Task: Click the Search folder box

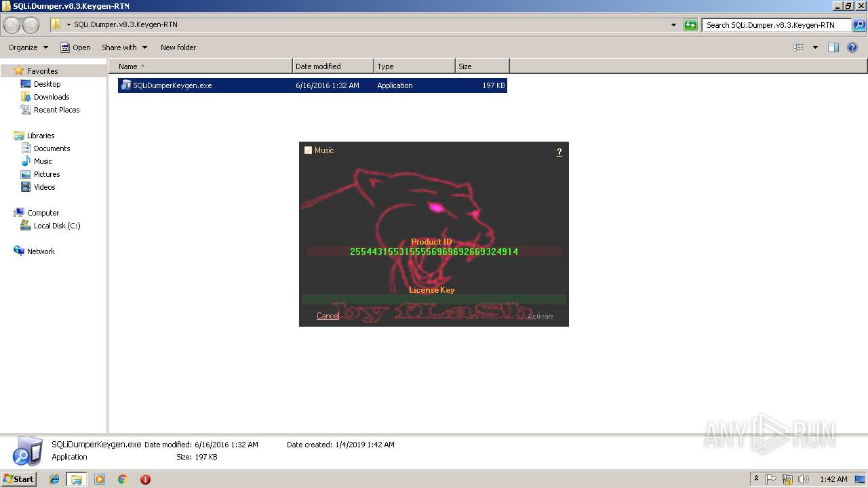Action: pyautogui.click(x=776, y=25)
